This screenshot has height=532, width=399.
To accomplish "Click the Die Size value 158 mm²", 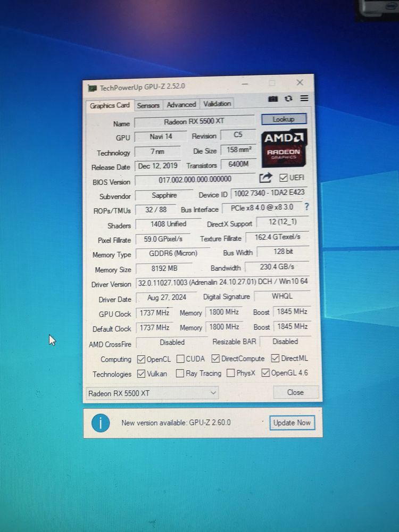I will pyautogui.click(x=239, y=149).
